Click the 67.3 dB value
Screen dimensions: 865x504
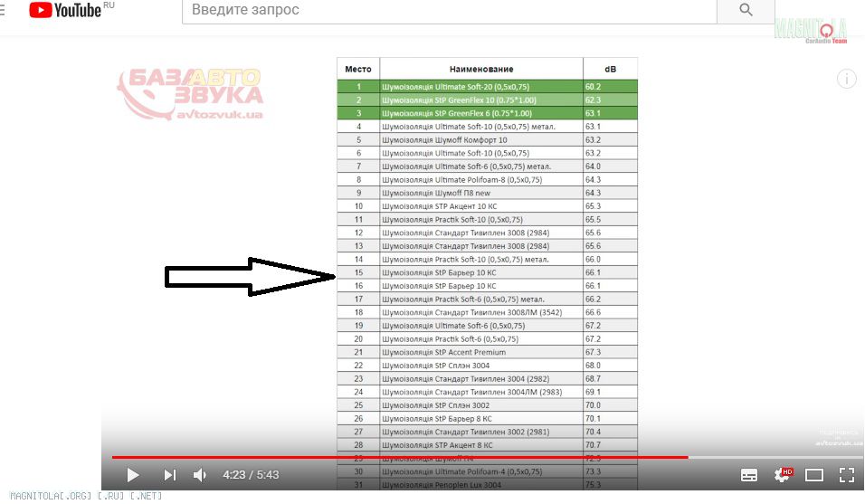click(593, 352)
